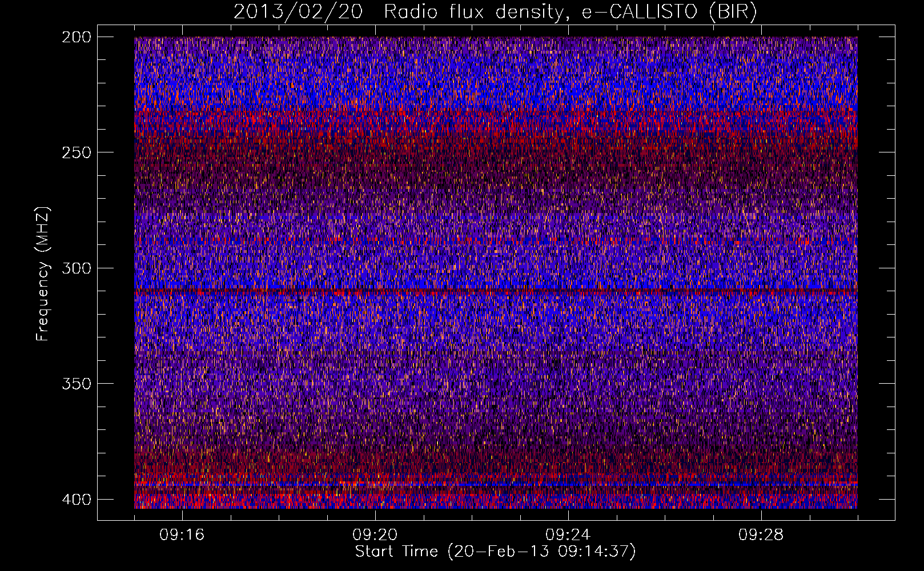Click the 09:16 time tick label
The height and width of the screenshot is (571, 924).
(182, 535)
